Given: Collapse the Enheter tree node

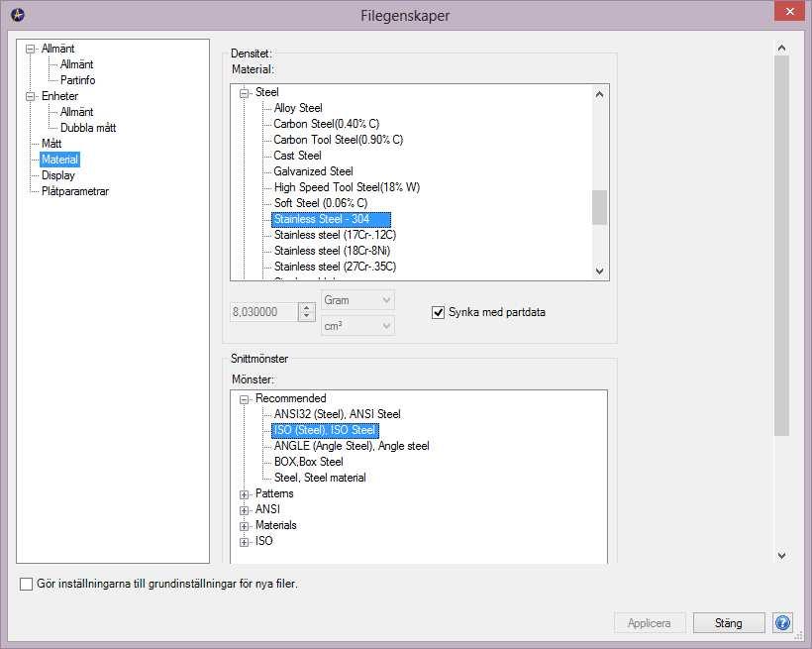Looking at the screenshot, I should point(30,96).
